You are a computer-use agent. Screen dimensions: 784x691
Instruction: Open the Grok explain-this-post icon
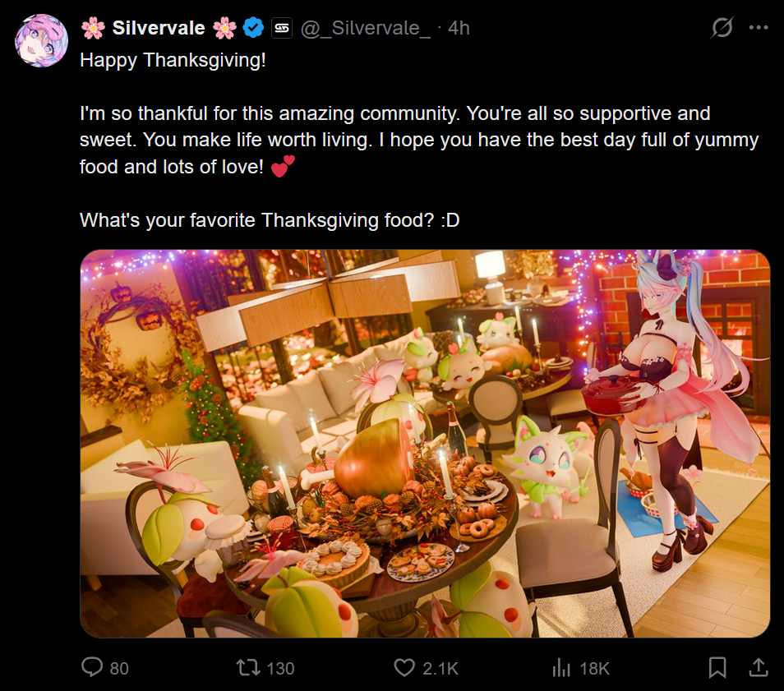pos(722,28)
